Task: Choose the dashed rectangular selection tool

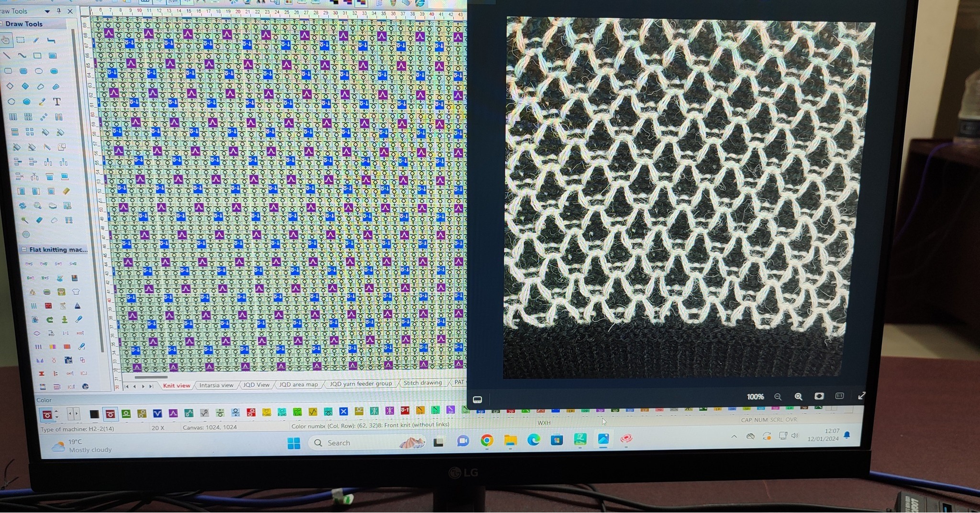Action: (21, 40)
